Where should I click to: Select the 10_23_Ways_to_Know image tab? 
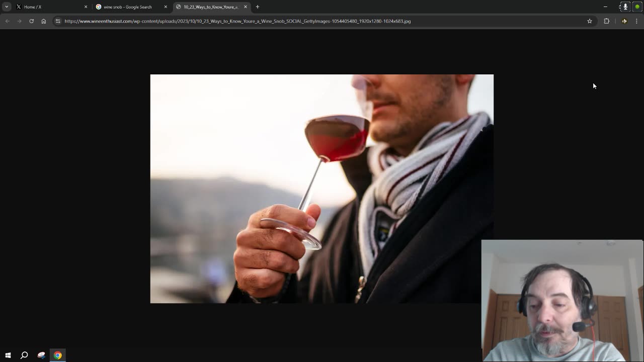[x=211, y=7]
